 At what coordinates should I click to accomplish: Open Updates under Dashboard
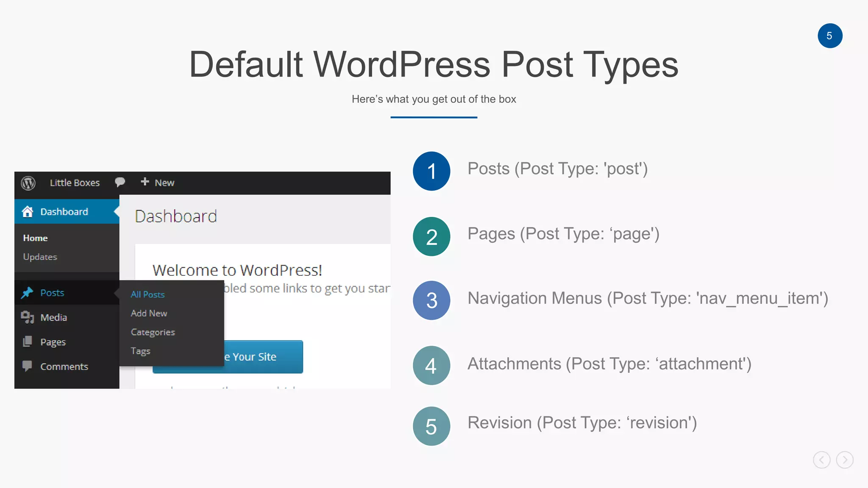click(40, 257)
